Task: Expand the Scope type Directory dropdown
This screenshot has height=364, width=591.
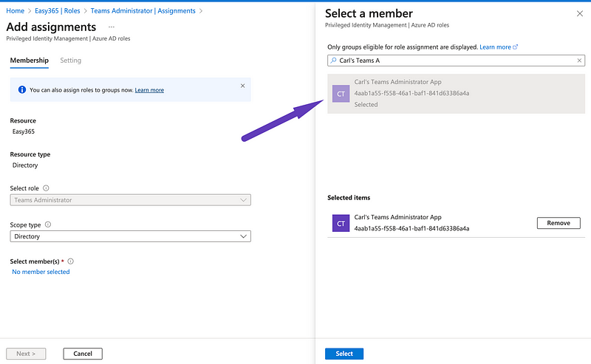Action: coord(131,236)
